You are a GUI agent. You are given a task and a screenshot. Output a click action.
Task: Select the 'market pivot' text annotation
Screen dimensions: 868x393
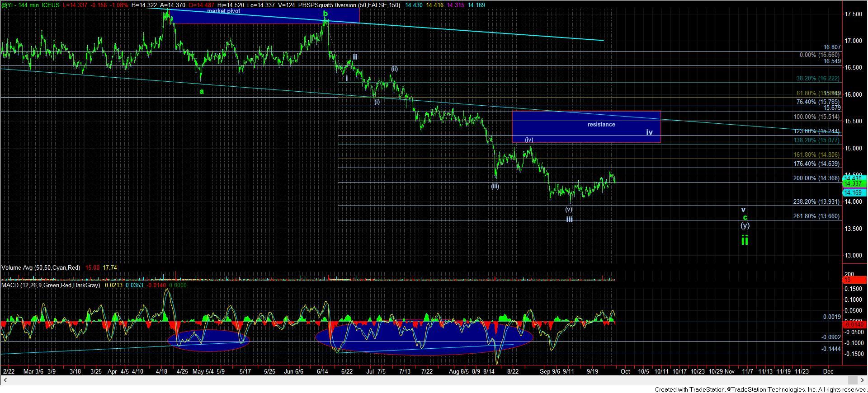click(223, 11)
